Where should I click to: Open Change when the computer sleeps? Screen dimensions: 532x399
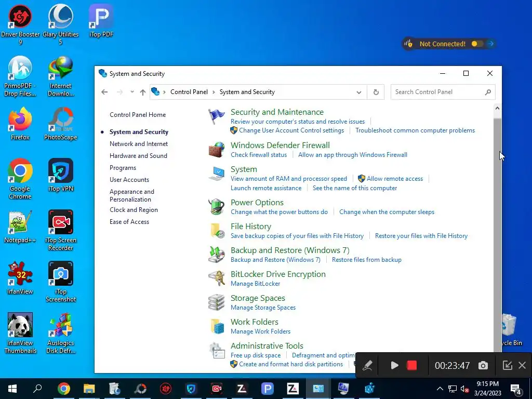(x=387, y=212)
